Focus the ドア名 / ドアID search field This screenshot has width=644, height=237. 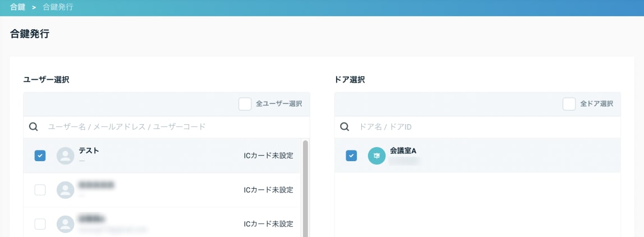[x=477, y=127]
